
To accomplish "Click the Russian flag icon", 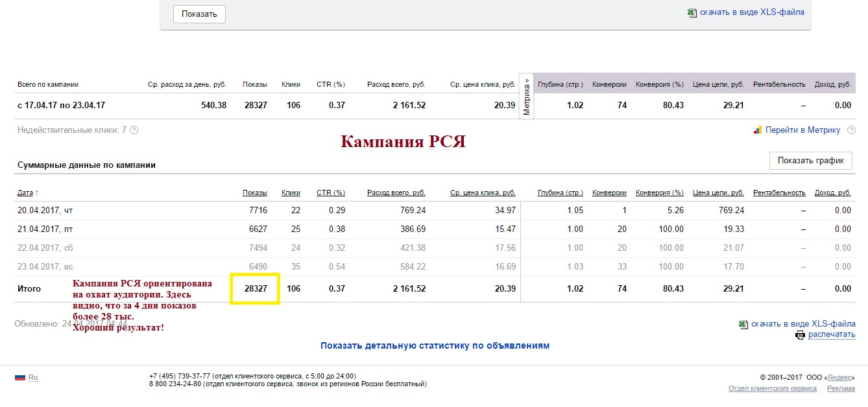I will coord(20,377).
